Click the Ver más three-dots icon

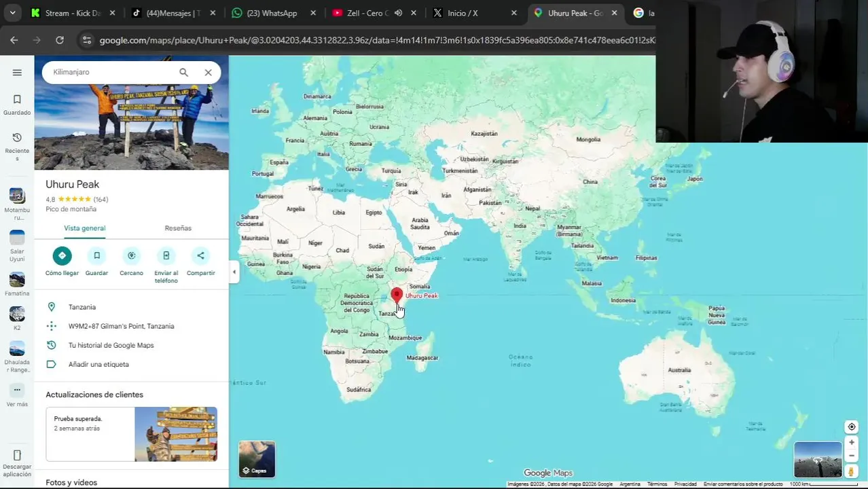pos(17,390)
